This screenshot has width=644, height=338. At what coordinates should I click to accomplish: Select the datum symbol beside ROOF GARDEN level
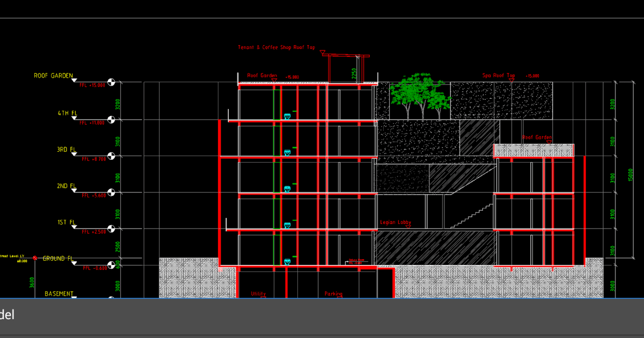point(111,80)
